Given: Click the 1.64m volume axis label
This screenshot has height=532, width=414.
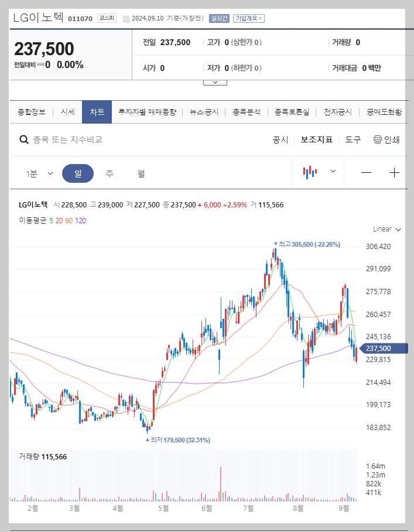Looking at the screenshot, I should [x=375, y=466].
